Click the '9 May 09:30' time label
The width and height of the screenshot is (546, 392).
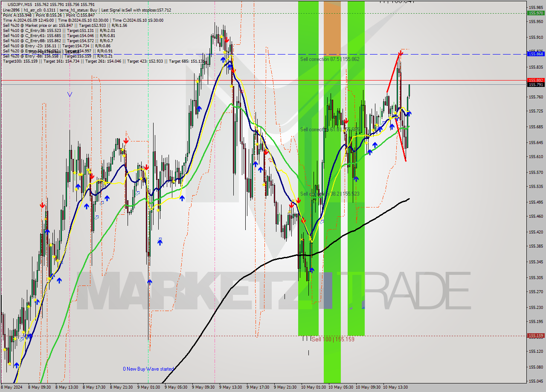[x=203, y=387]
